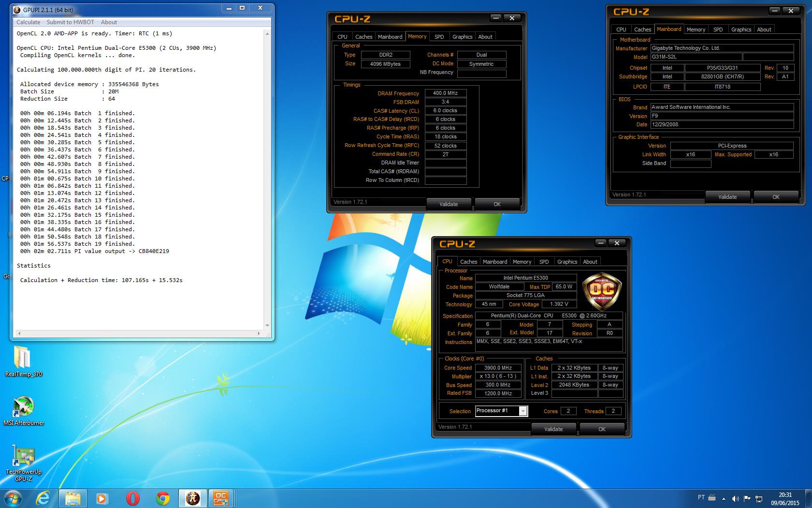Open the taskbar clock showing 20:31

785,499
